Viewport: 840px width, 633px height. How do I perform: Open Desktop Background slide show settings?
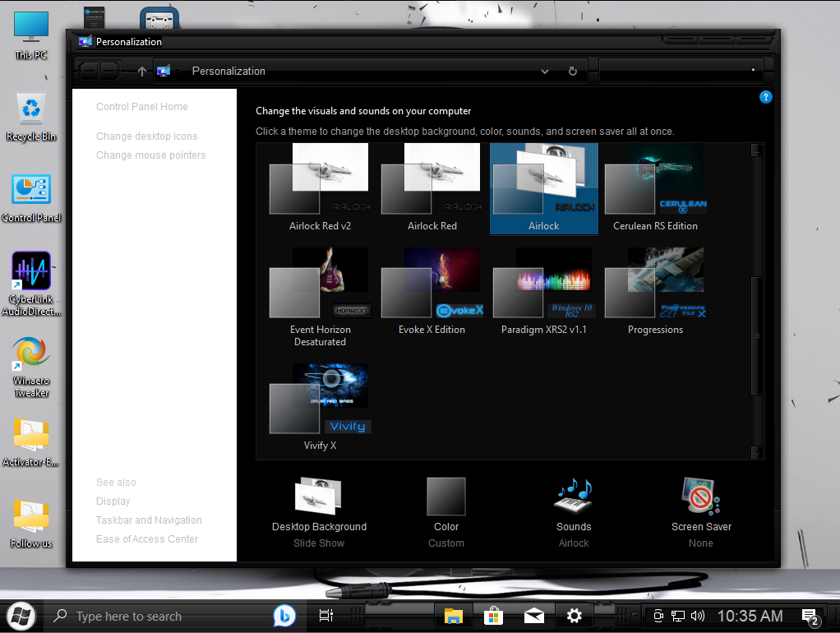coord(319,513)
